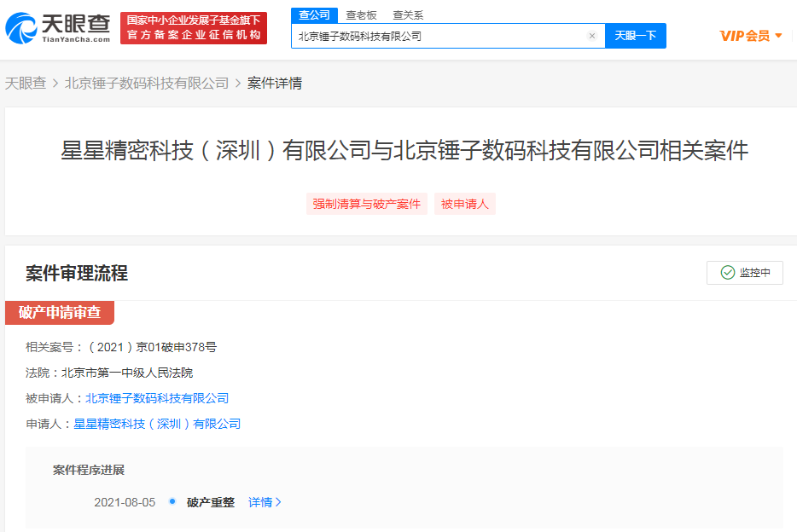797x532 pixels.
Task: Click the red 国家中小企业发展子基金旗下 banner
Action: [x=194, y=28]
